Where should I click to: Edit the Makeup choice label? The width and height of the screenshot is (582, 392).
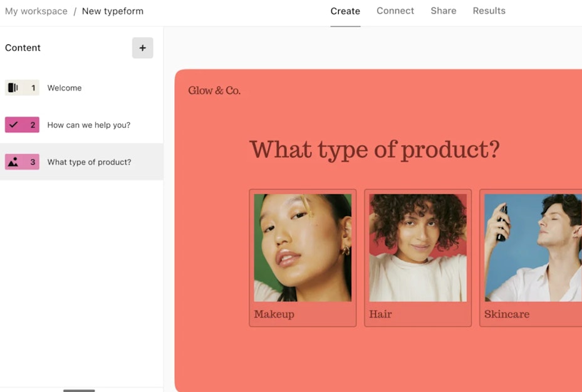(x=274, y=314)
